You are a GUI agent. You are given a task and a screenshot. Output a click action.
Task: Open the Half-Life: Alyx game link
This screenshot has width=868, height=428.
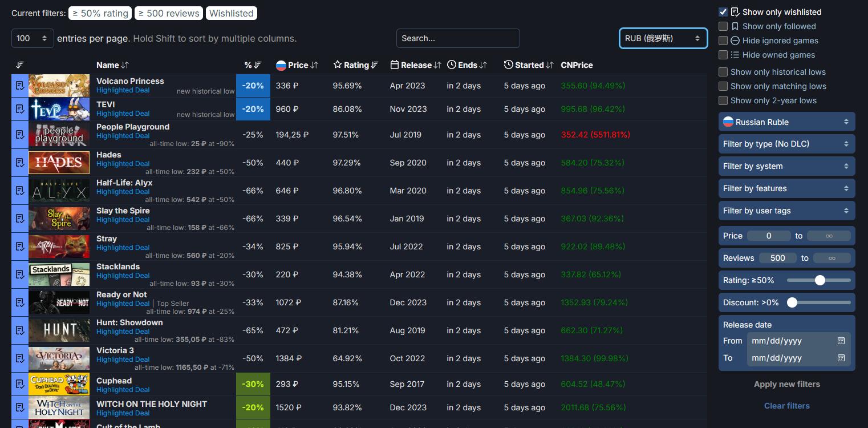(124, 183)
